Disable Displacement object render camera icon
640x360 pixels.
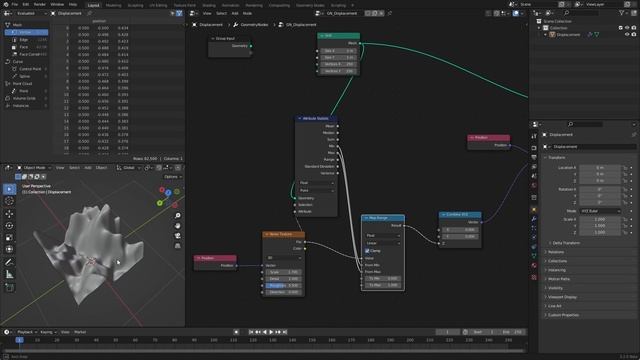[634, 35]
